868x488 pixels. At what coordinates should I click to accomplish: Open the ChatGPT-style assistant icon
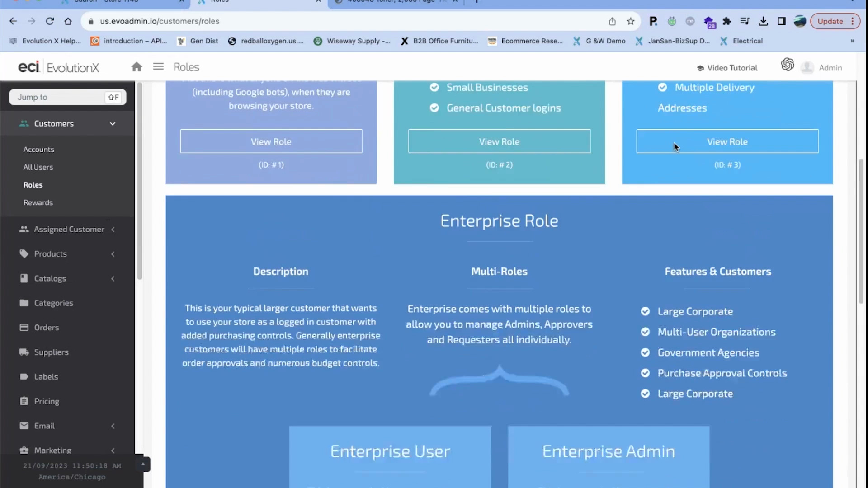[x=787, y=65]
